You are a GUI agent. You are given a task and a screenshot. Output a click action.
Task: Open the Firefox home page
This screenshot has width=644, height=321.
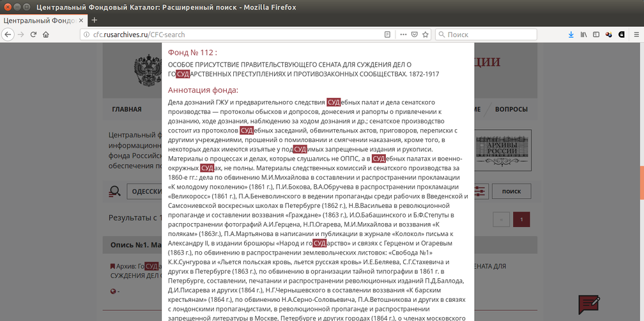point(46,35)
